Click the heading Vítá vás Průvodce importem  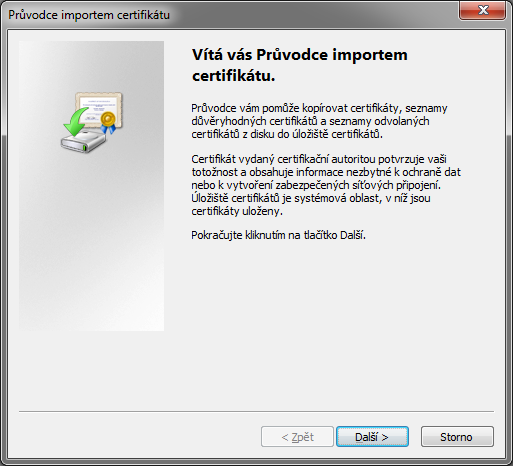click(300, 55)
